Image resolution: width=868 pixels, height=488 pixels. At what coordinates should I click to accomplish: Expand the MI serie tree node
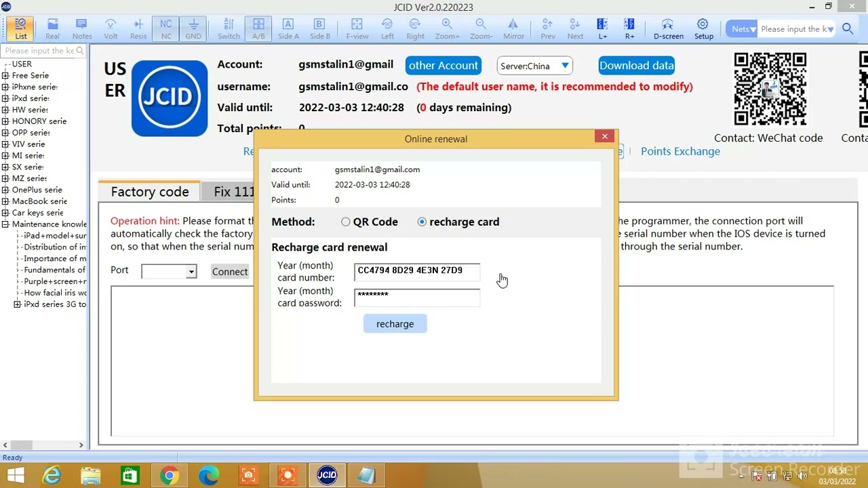[5, 155]
